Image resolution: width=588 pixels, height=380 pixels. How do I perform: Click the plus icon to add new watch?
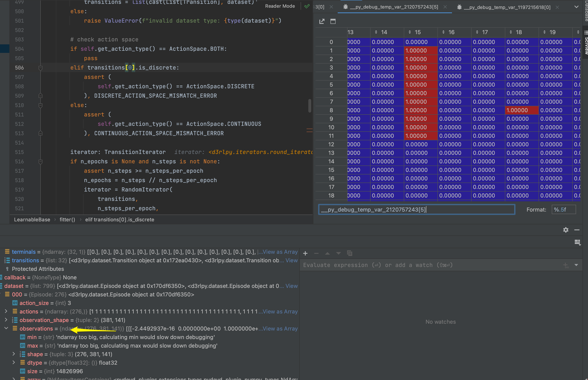305,253
